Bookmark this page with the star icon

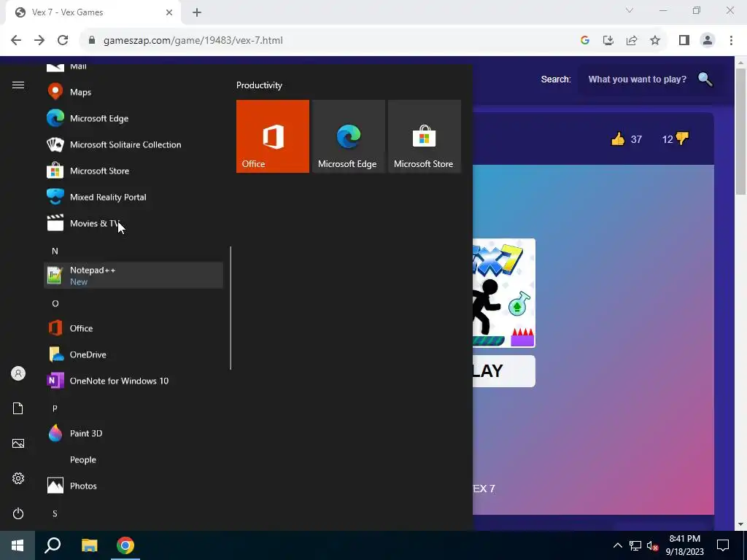pyautogui.click(x=655, y=41)
